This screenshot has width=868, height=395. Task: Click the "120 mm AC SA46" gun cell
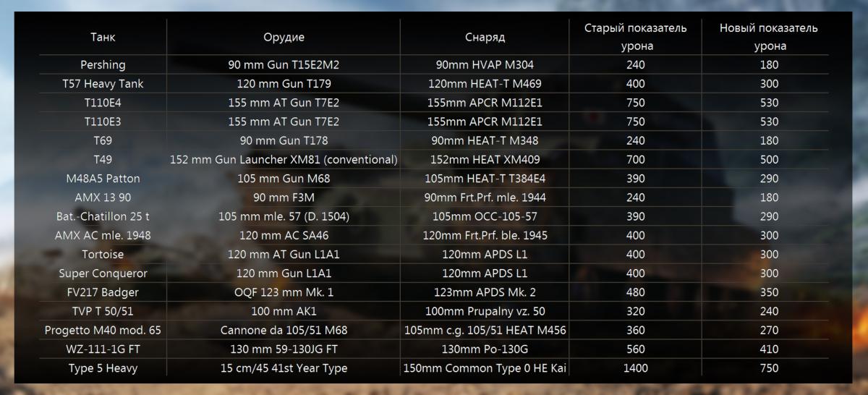tap(284, 235)
